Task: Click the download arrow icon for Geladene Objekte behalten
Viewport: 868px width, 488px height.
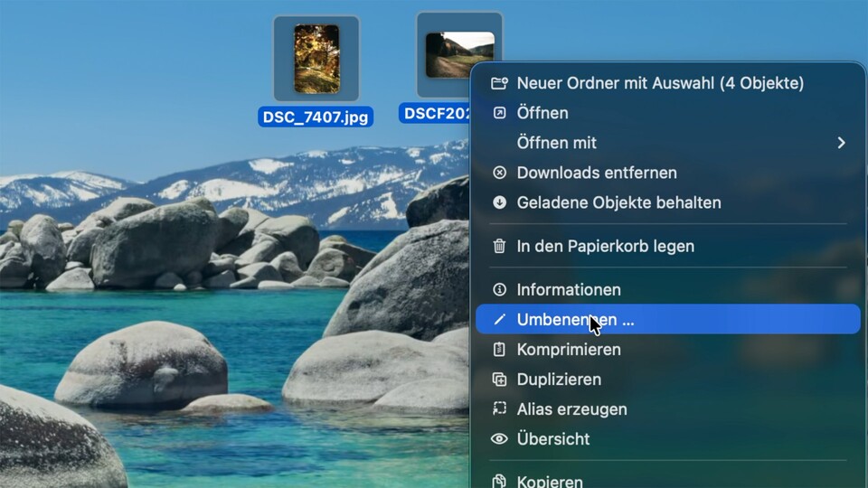Action: point(499,202)
